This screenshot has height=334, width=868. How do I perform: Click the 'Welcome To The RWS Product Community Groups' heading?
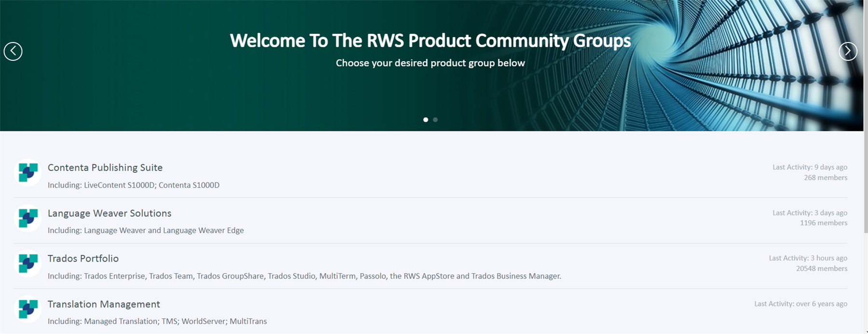(430, 41)
